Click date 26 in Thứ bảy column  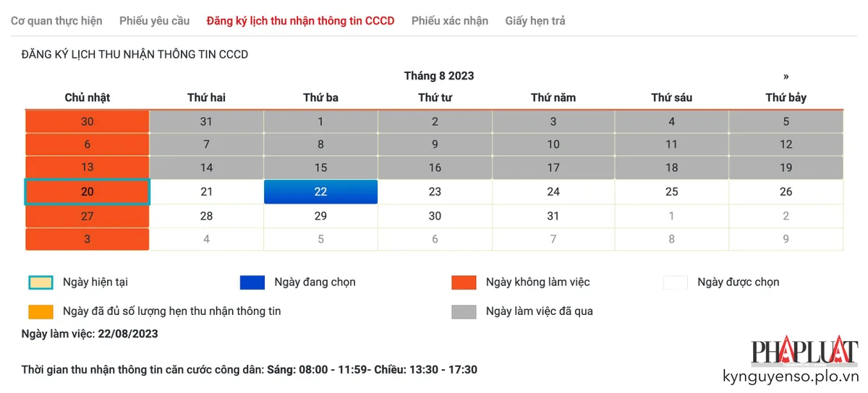click(786, 192)
